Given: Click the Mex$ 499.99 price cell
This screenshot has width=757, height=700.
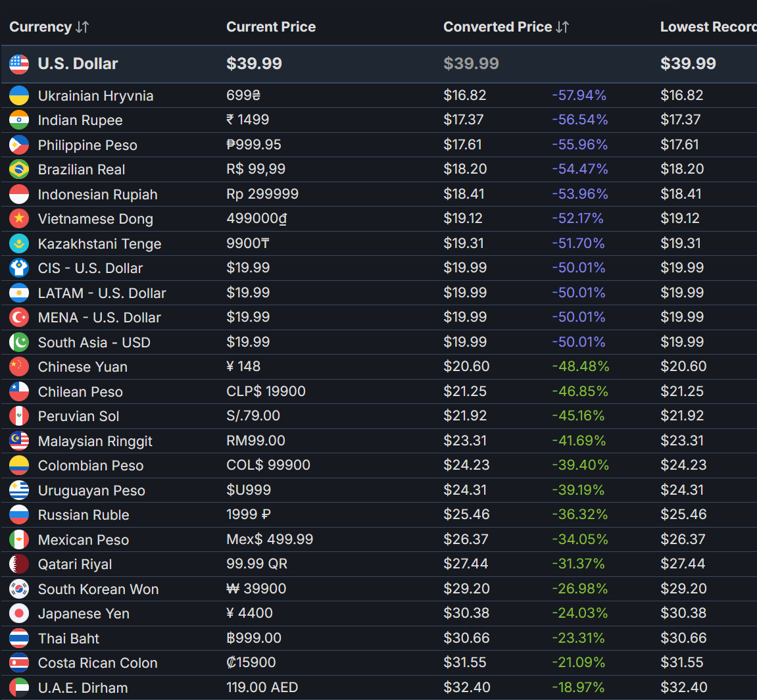Looking at the screenshot, I should pos(270,539).
